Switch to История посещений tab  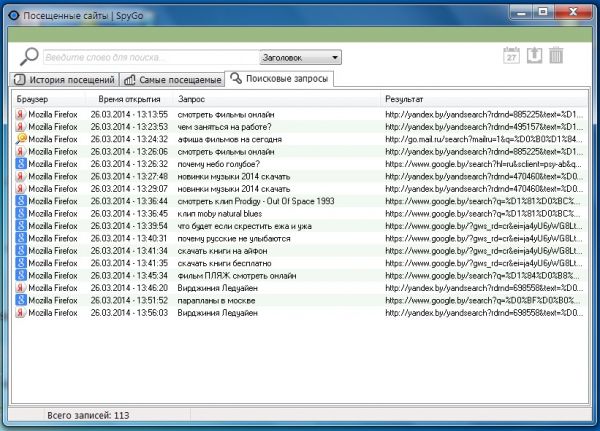tap(64, 80)
